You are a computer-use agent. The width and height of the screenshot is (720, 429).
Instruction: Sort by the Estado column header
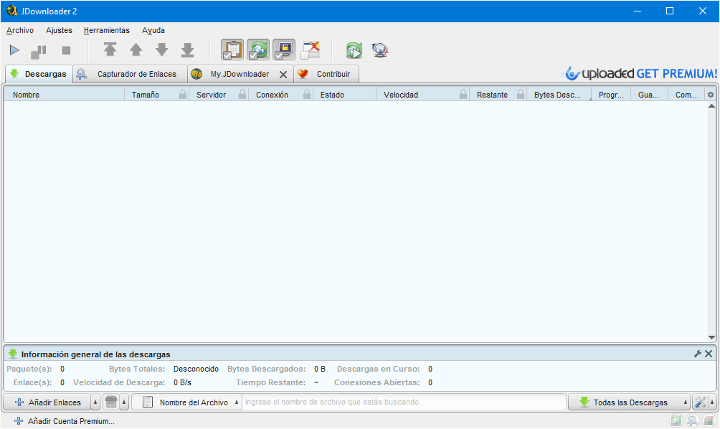(345, 95)
